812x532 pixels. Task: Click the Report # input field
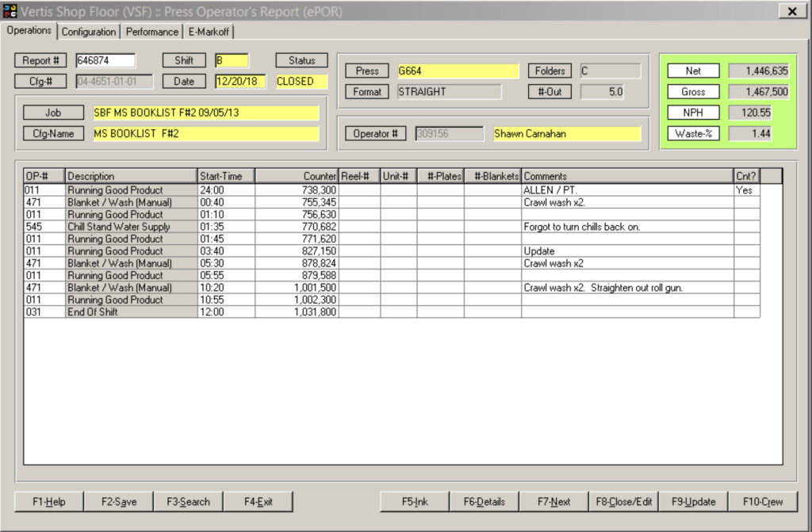pos(105,61)
